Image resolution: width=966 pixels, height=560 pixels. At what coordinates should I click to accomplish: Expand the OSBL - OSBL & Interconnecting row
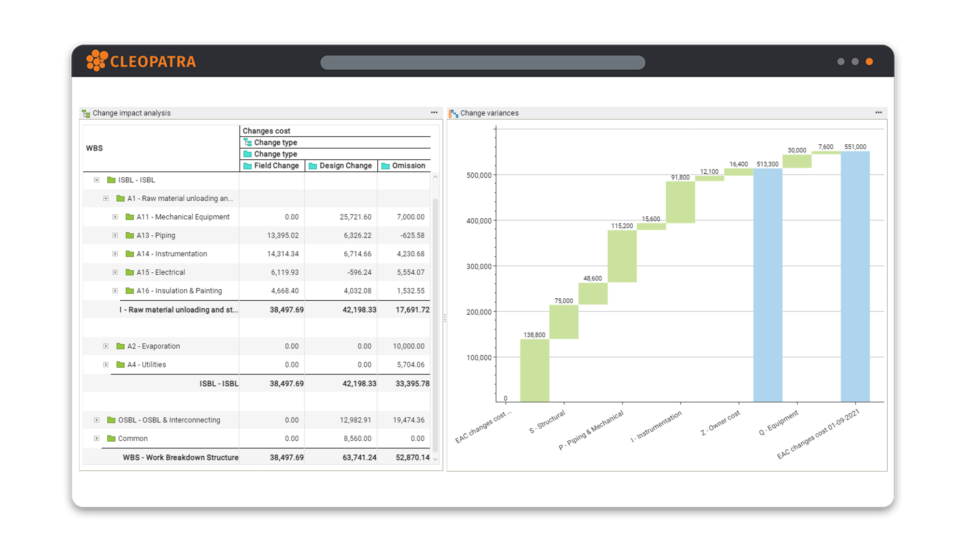[x=96, y=420]
